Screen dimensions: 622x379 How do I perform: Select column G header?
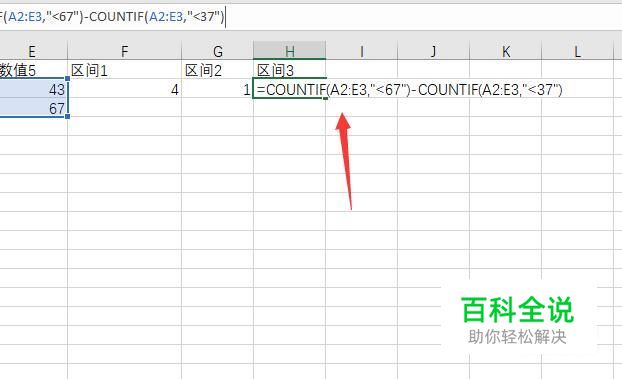point(217,51)
